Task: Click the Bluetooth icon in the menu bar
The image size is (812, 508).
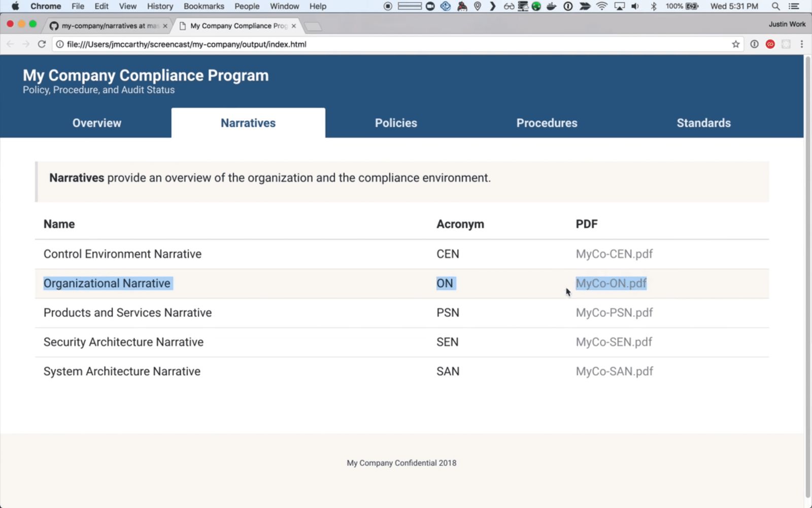Action: pyautogui.click(x=654, y=6)
